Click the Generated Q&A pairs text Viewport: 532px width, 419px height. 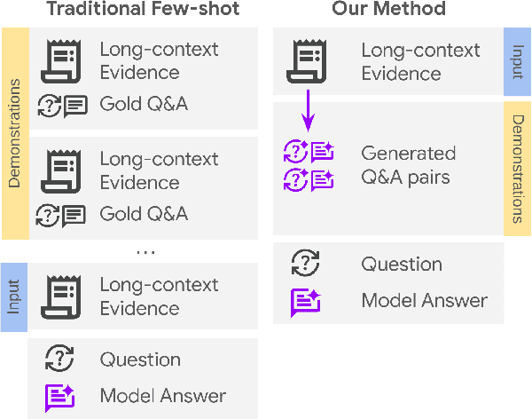(x=408, y=165)
